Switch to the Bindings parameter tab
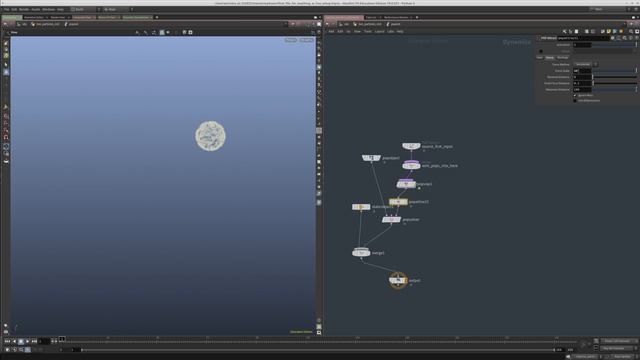 pyautogui.click(x=562, y=58)
